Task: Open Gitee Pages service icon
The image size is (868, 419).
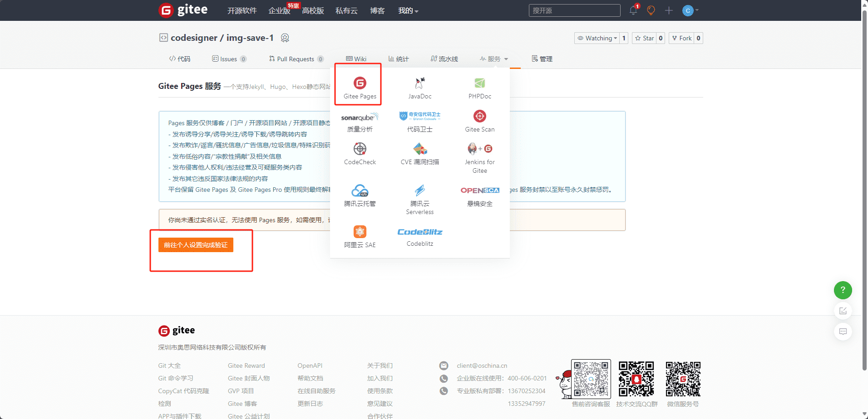Action: coord(360,83)
